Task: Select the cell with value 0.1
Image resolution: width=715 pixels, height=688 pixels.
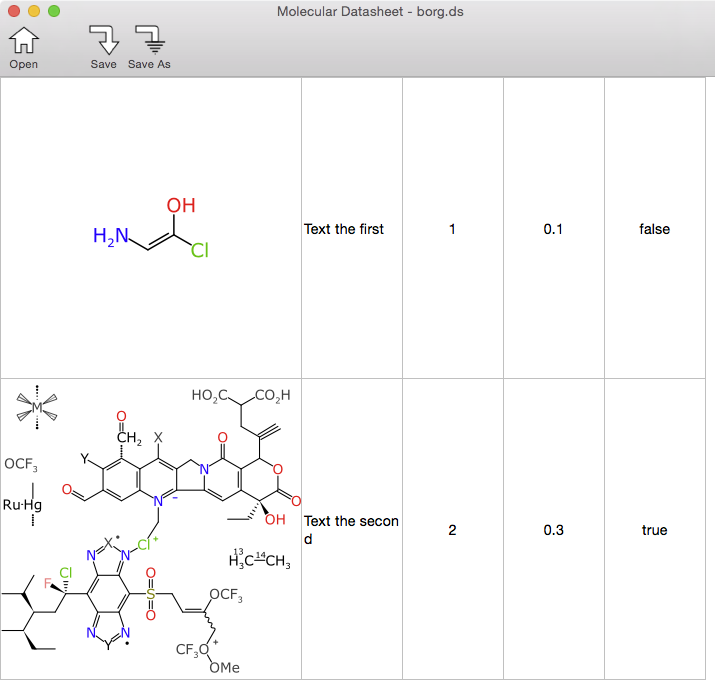Action: pos(553,229)
